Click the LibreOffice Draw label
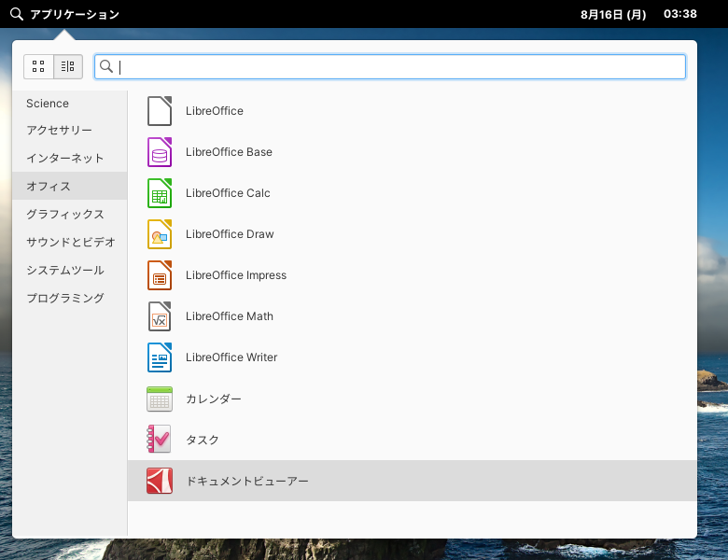 (x=230, y=234)
